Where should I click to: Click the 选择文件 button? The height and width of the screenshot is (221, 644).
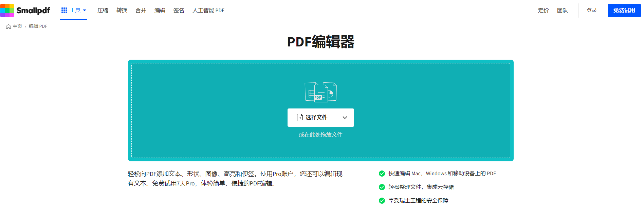312,118
